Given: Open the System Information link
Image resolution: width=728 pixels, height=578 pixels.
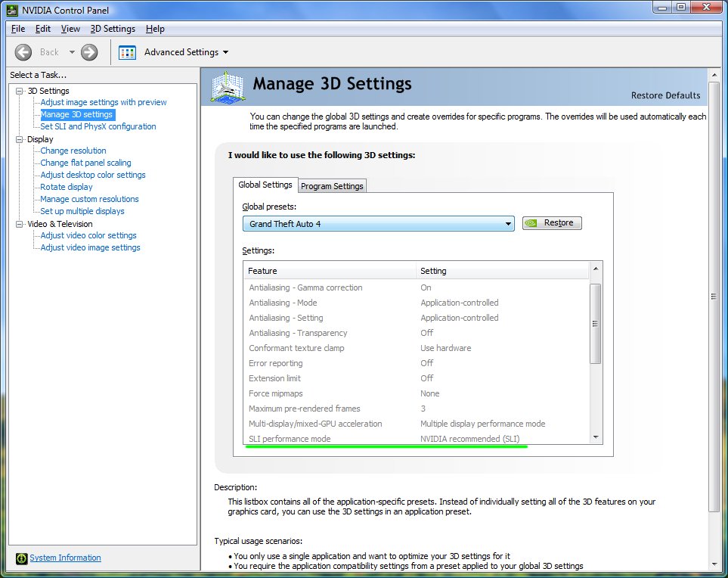Looking at the screenshot, I should [66, 558].
